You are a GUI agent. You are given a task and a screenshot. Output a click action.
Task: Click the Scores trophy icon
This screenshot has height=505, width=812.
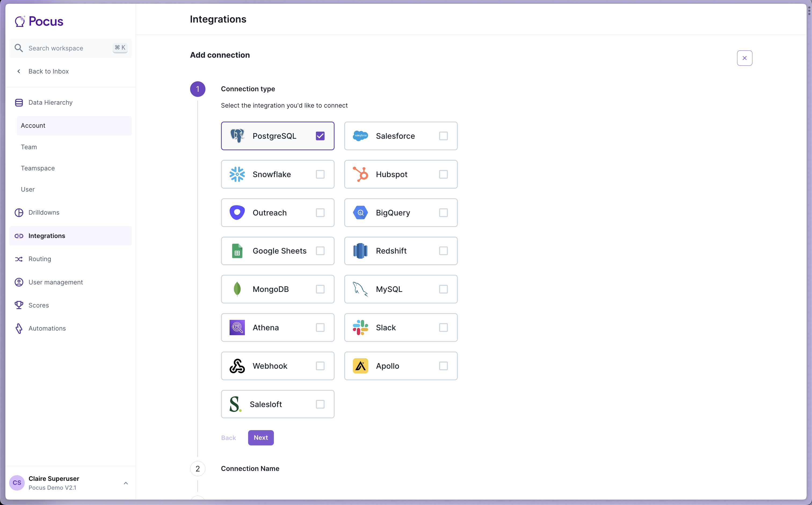coord(19,305)
